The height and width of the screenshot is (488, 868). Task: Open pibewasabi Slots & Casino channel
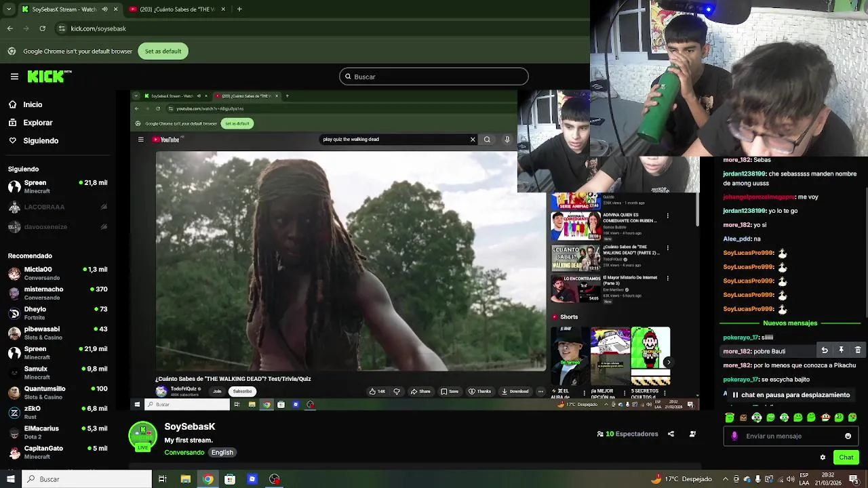pyautogui.click(x=58, y=333)
